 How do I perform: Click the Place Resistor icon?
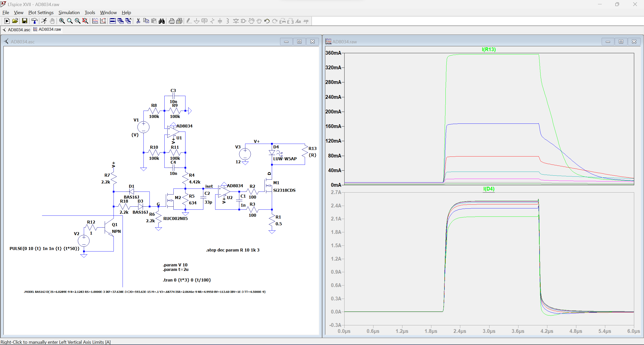[212, 21]
